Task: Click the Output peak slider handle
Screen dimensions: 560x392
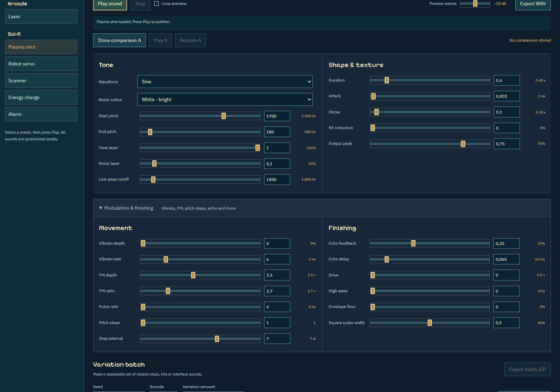Action: (463, 144)
